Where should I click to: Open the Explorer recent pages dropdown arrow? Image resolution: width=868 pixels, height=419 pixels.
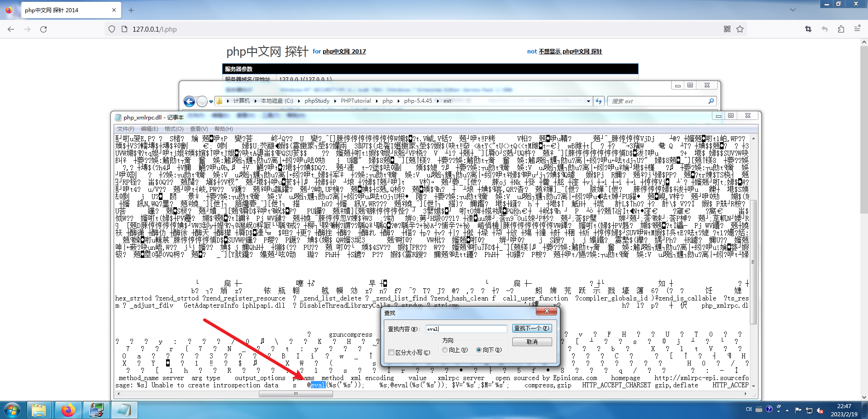211,101
